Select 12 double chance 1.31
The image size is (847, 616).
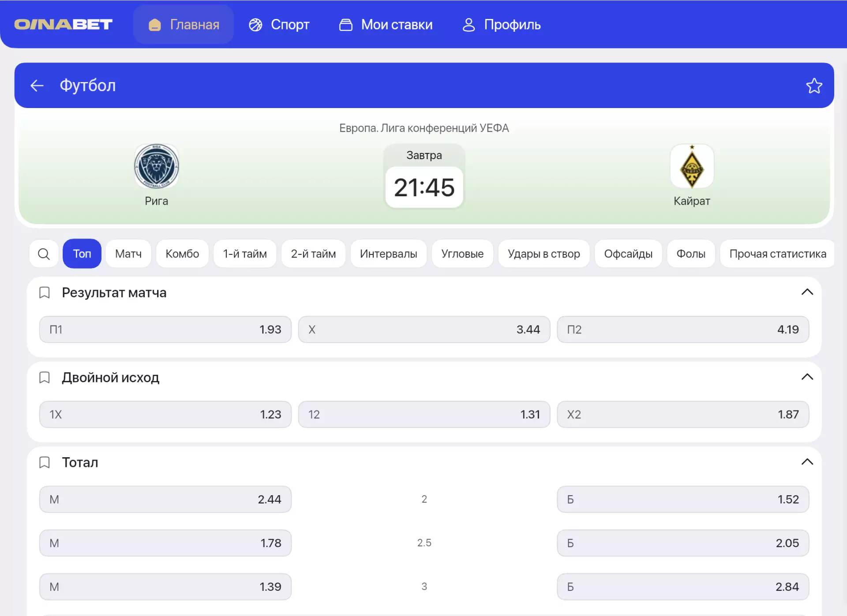(x=424, y=414)
